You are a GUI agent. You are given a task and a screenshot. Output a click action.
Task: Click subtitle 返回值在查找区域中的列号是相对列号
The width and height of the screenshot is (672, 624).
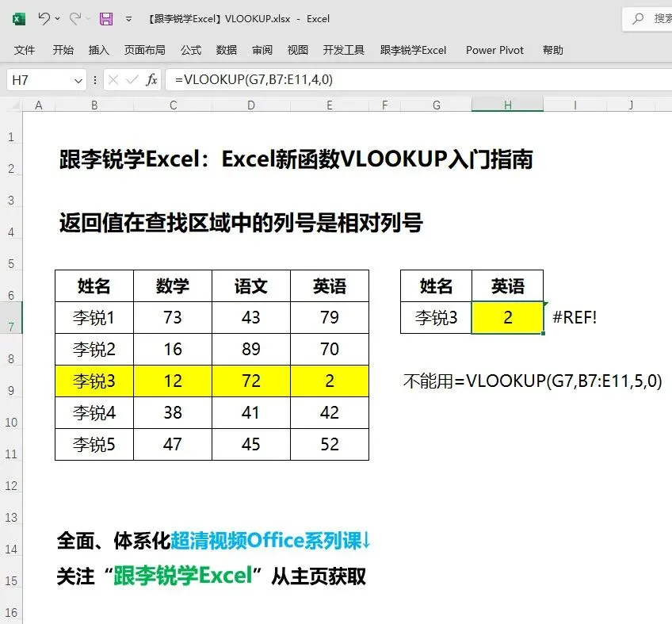coord(241,223)
